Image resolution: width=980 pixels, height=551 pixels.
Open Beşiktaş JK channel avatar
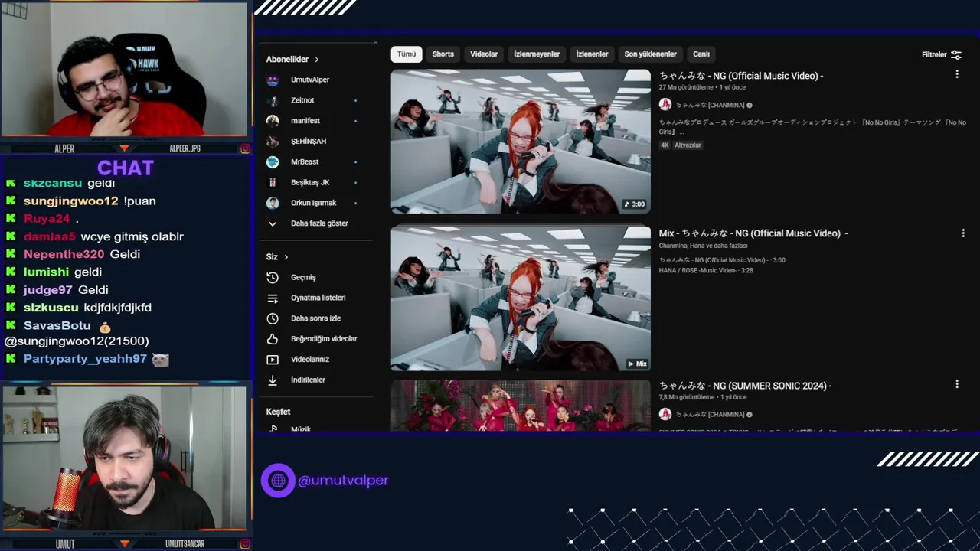point(273,182)
